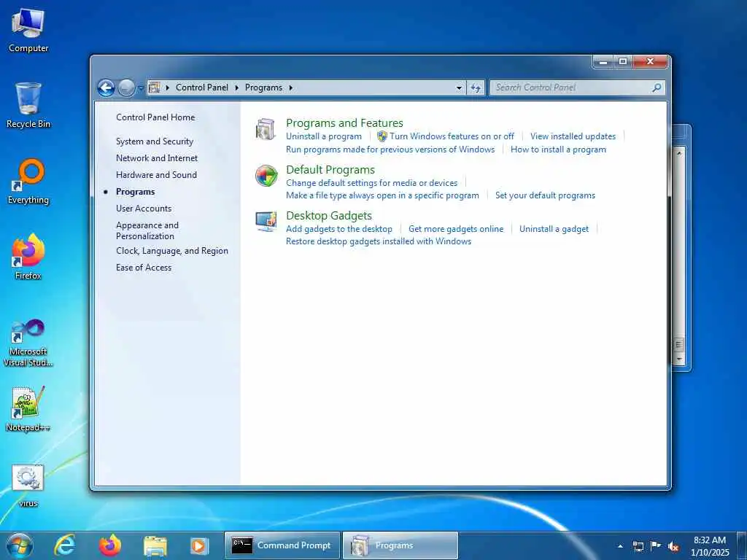Open Clock, Language, and Region category
Screen dimensions: 747x560
coord(172,251)
